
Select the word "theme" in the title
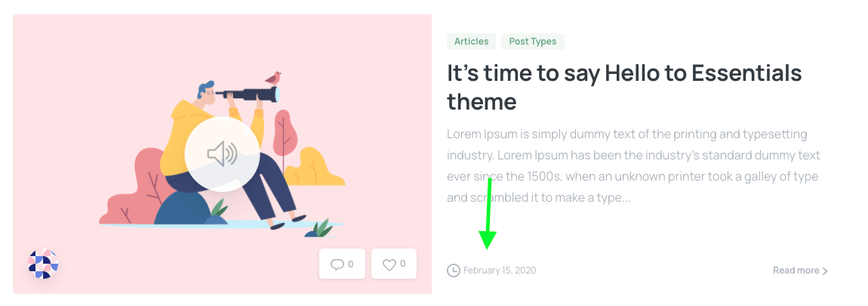pos(482,102)
